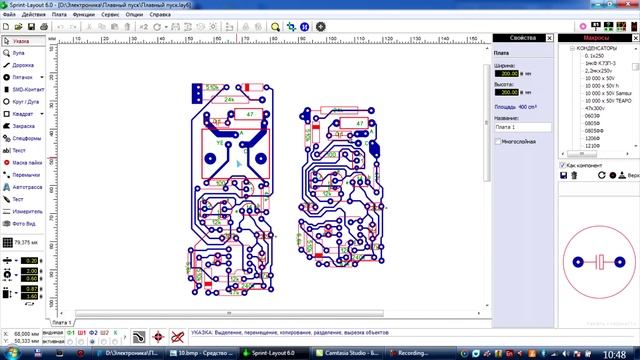
Task: Select the Указка pointer tool
Action: pos(23,41)
